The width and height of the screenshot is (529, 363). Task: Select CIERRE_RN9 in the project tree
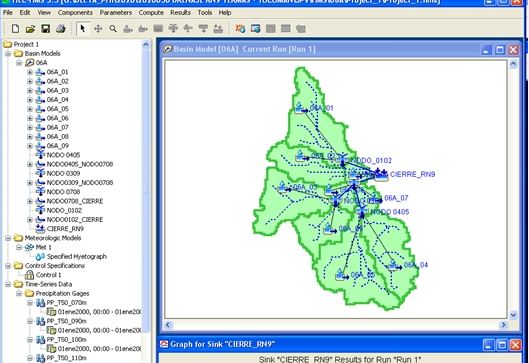pyautogui.click(x=65, y=229)
